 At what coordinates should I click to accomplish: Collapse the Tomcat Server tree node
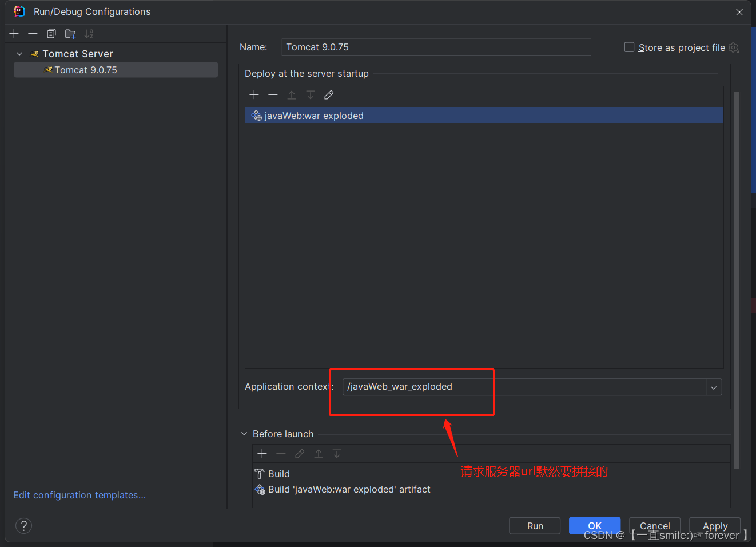[x=19, y=54]
